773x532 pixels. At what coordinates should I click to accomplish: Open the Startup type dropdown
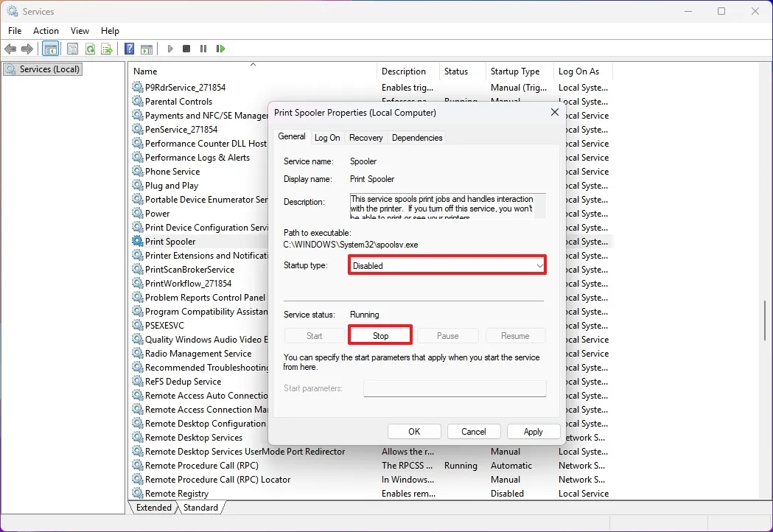click(x=539, y=265)
